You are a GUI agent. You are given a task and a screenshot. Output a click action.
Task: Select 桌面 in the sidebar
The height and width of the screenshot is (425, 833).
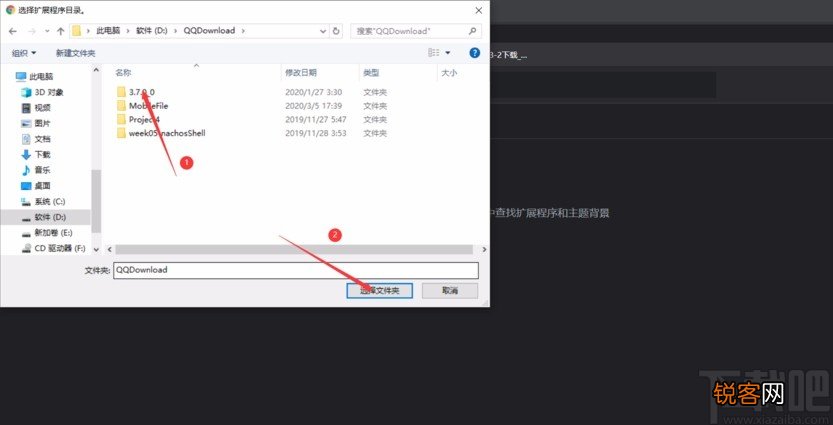tap(42, 186)
